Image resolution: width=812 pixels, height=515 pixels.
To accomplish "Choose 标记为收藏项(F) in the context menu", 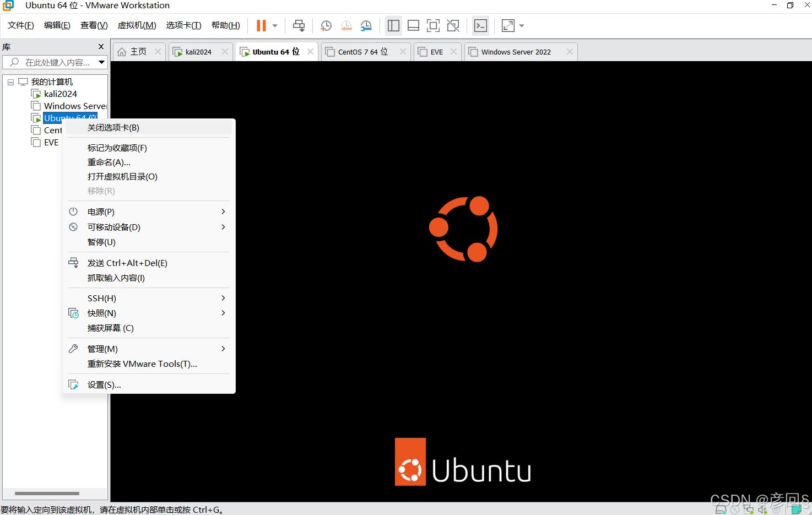I will tap(149, 148).
